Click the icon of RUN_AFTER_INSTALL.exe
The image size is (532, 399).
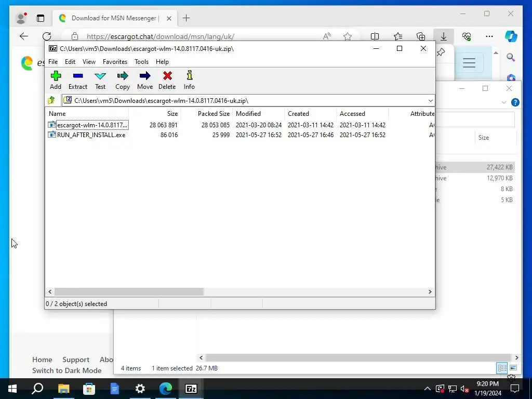point(51,135)
